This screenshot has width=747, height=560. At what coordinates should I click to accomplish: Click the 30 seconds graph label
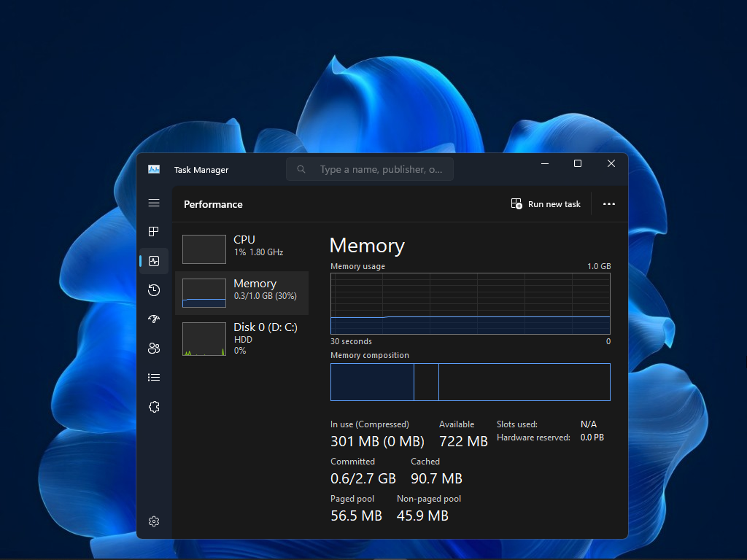pos(351,341)
